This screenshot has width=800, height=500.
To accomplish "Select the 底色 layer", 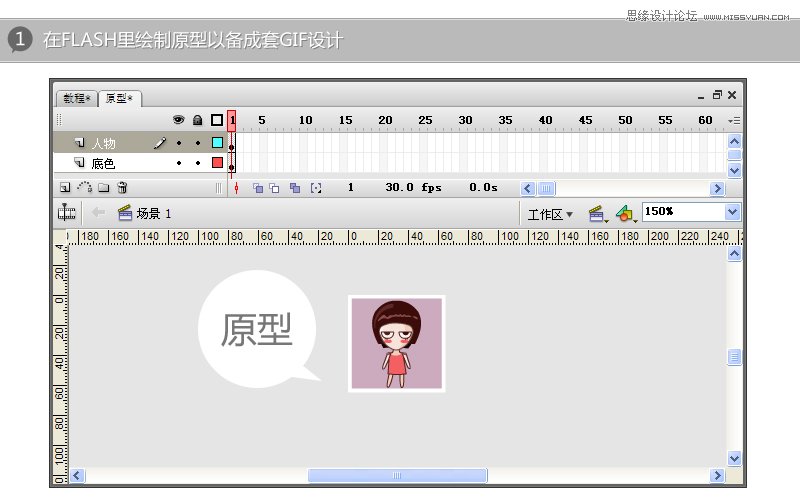I will tap(104, 162).
